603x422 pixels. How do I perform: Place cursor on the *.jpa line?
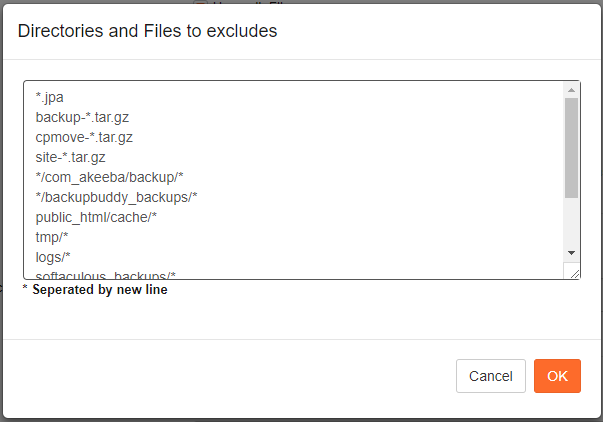coord(50,98)
